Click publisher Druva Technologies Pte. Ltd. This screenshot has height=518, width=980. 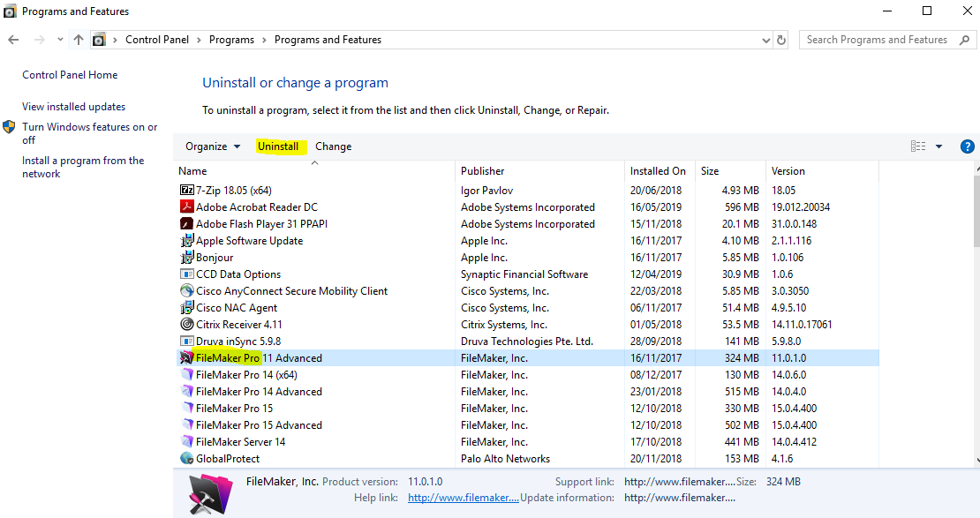point(527,342)
